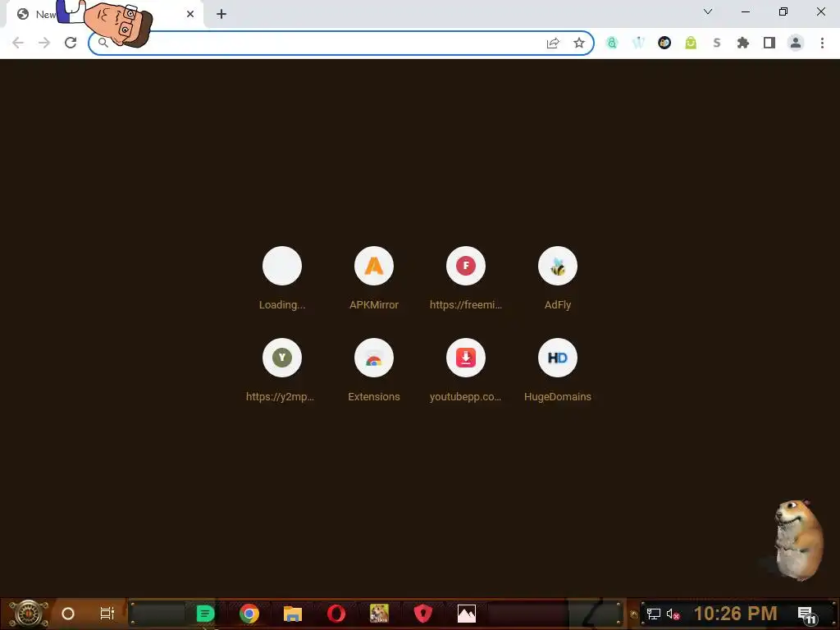Click the 10:26 PM clock

[736, 614]
